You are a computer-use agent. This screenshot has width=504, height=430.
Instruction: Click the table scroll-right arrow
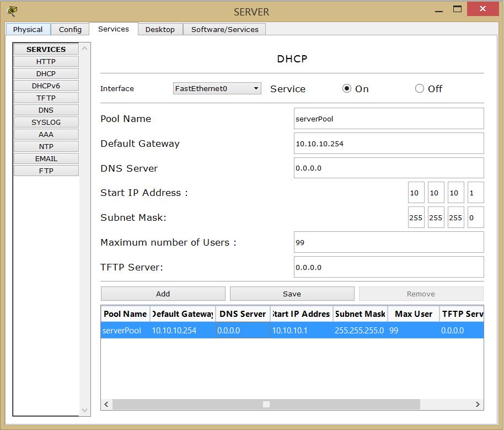click(x=478, y=404)
